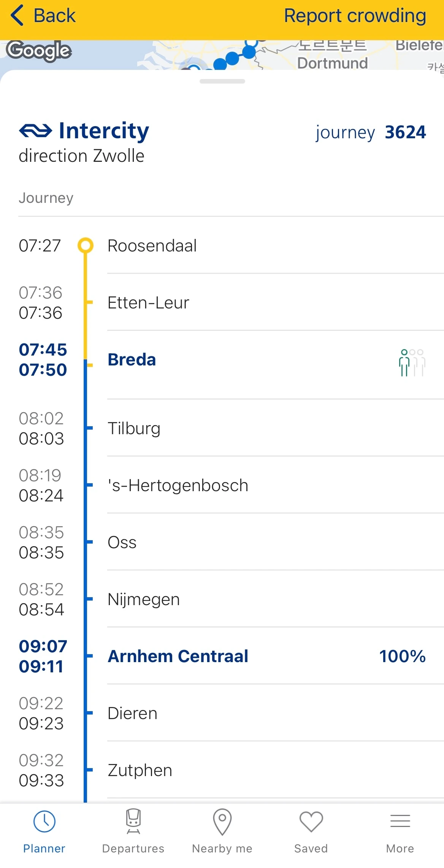This screenshot has height=868, width=444.
Task: Tap the bottom sheet drag handle
Action: [x=222, y=81]
